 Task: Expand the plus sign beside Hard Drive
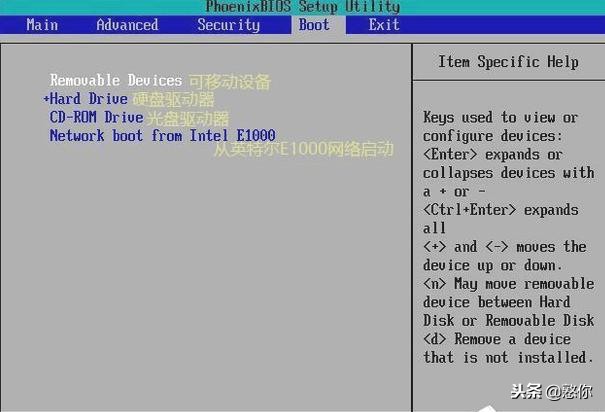46,99
